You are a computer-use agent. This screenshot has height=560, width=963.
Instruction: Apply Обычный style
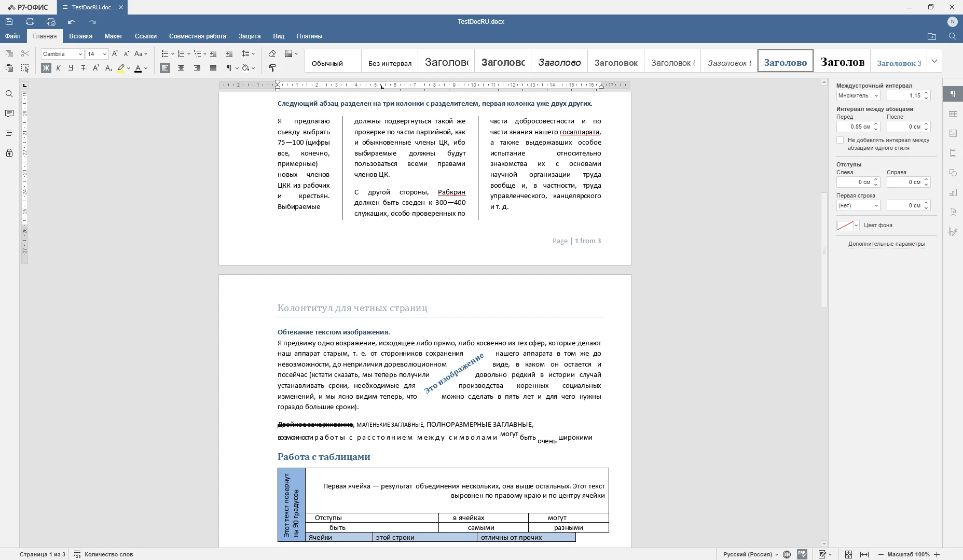[x=333, y=61]
